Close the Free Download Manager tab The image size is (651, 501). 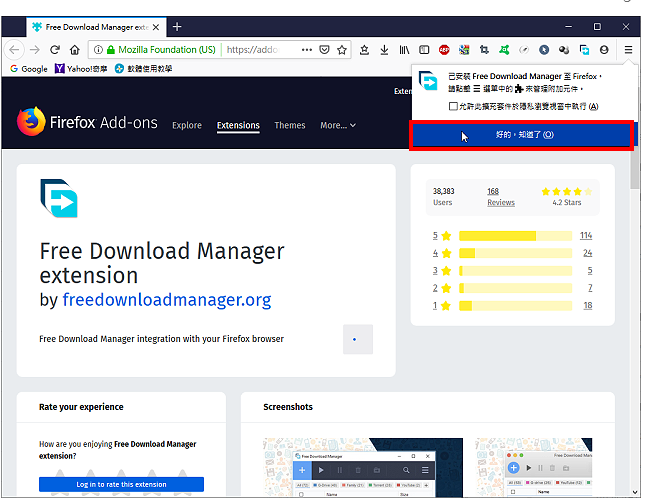pyautogui.click(x=156, y=27)
